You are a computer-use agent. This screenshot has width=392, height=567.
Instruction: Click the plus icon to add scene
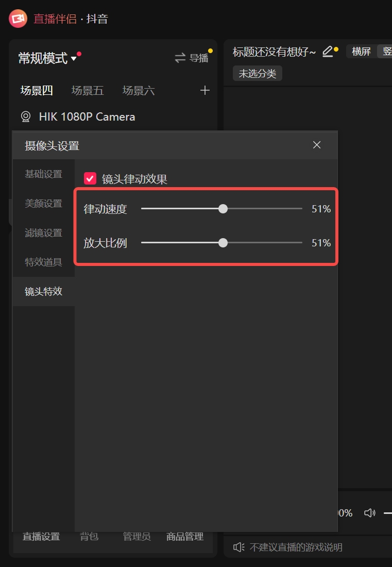(x=205, y=91)
